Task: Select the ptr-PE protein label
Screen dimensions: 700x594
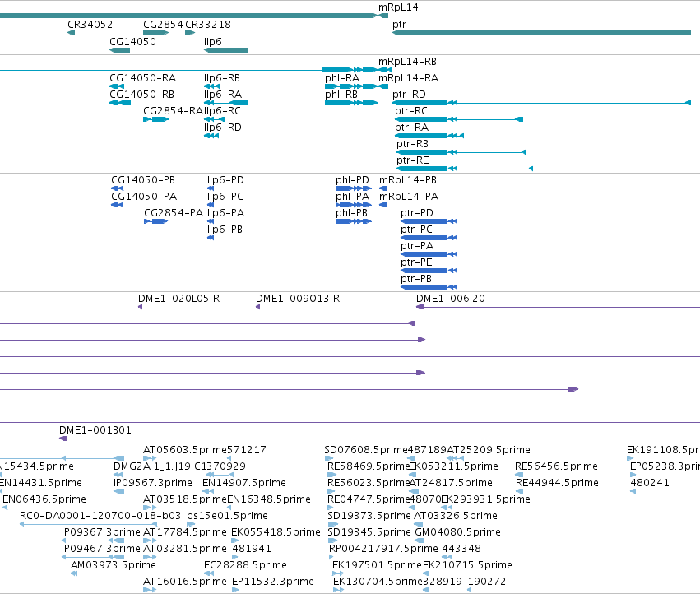Action: pos(416,263)
